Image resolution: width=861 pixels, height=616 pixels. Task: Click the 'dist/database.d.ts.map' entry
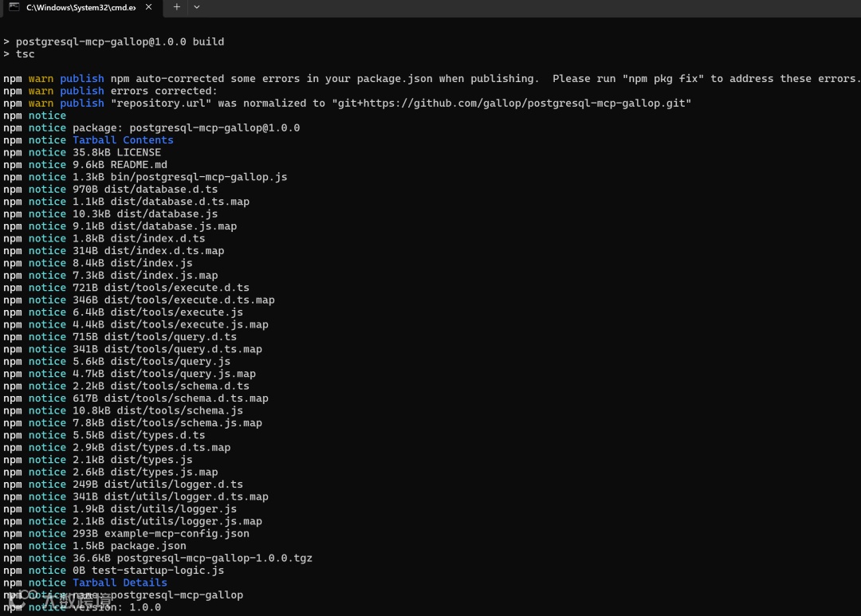pos(180,202)
